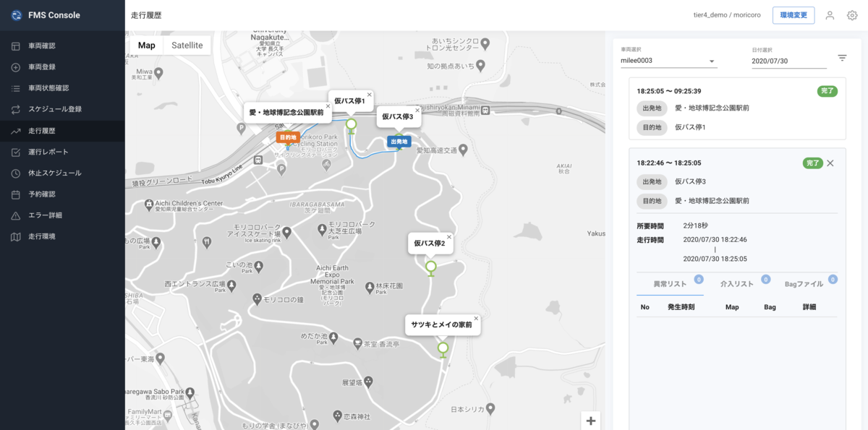Close the 18:22:46 trip detail card
Image resolution: width=868 pixels, height=430 pixels.
pos(830,163)
